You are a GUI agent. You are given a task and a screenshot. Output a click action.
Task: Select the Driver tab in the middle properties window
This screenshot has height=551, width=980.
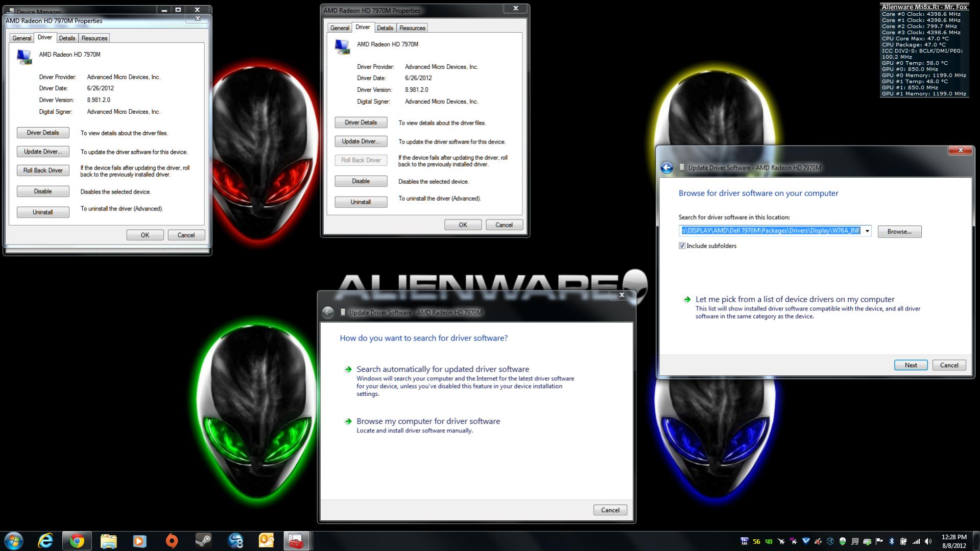click(363, 27)
